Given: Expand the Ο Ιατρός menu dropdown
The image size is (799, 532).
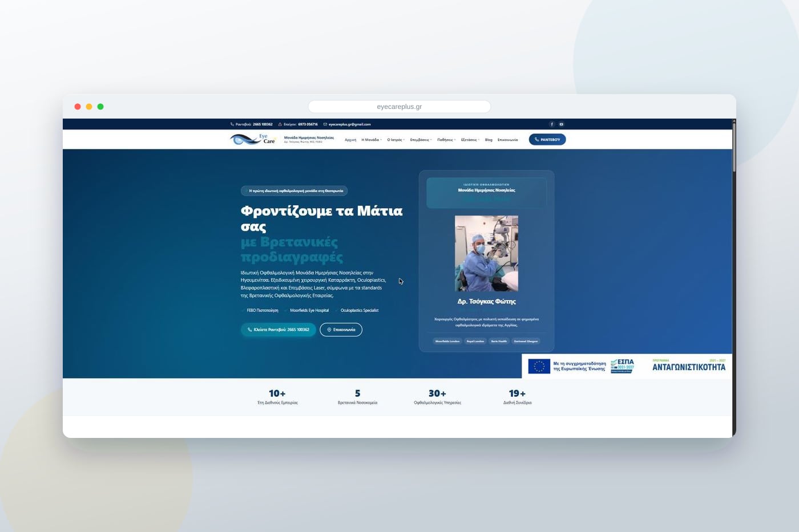Looking at the screenshot, I should [x=396, y=140].
